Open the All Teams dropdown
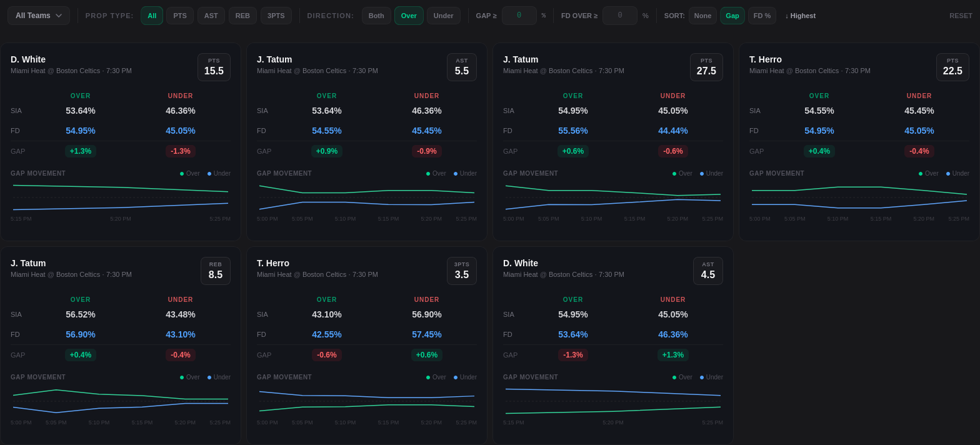This screenshot has height=445, width=980. click(x=39, y=16)
